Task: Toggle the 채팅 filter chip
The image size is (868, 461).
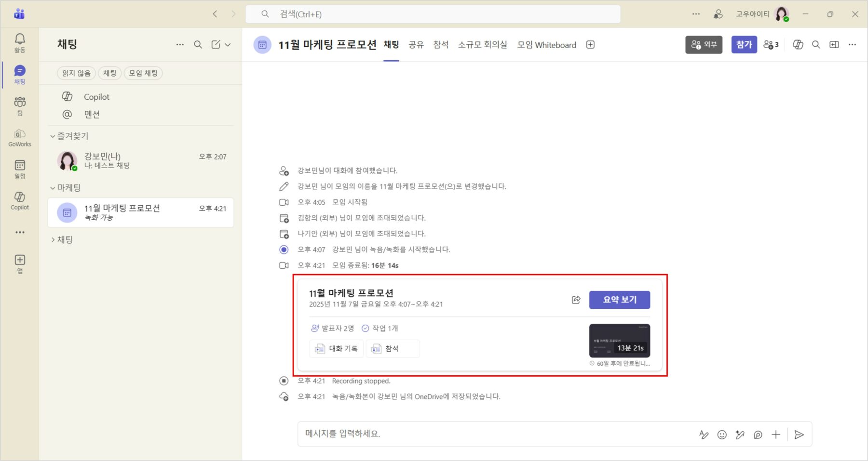Action: pyautogui.click(x=109, y=73)
